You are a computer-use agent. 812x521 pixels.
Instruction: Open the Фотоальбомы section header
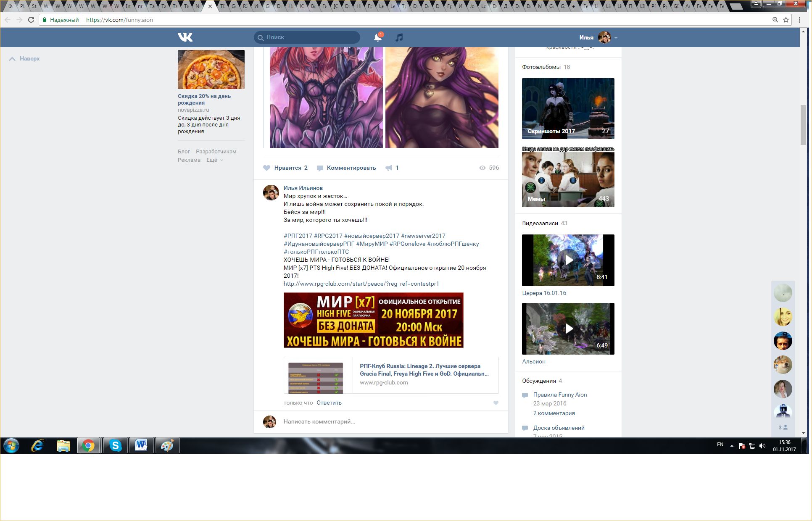[x=546, y=67]
